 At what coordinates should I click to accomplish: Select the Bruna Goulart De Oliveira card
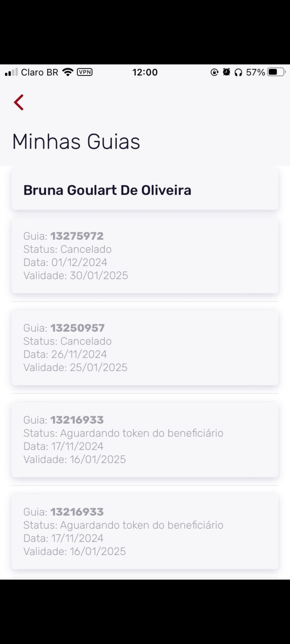click(x=145, y=190)
